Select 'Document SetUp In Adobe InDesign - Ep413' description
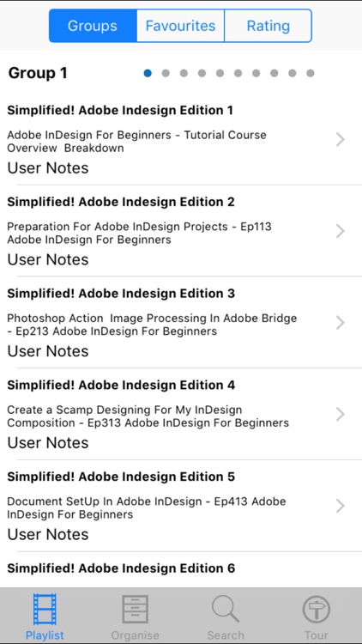Image resolution: width=362 pixels, height=644 pixels. [147, 507]
